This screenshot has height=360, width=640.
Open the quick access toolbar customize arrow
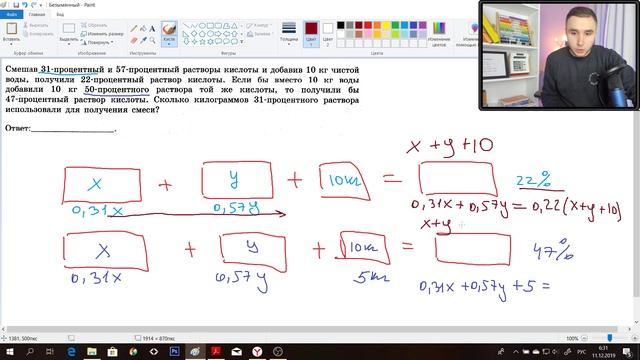41,5
